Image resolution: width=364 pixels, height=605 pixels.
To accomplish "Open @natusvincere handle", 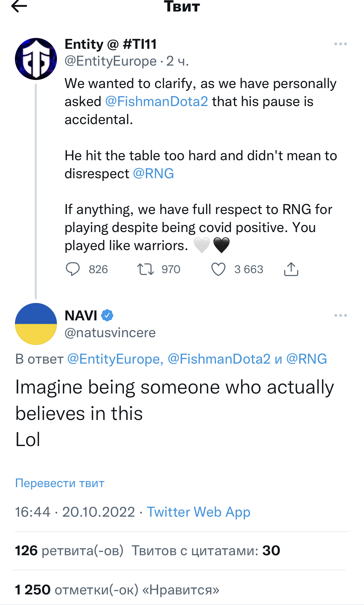I will tap(110, 333).
